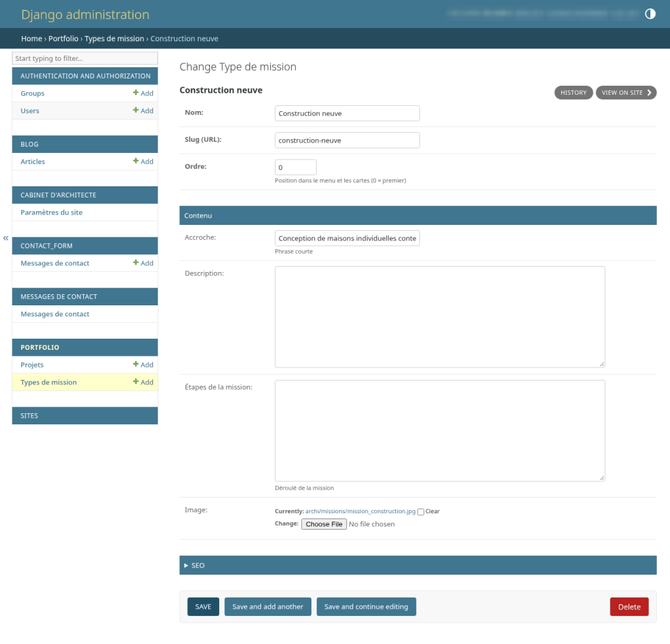Click Choose File for the image

pos(324,524)
